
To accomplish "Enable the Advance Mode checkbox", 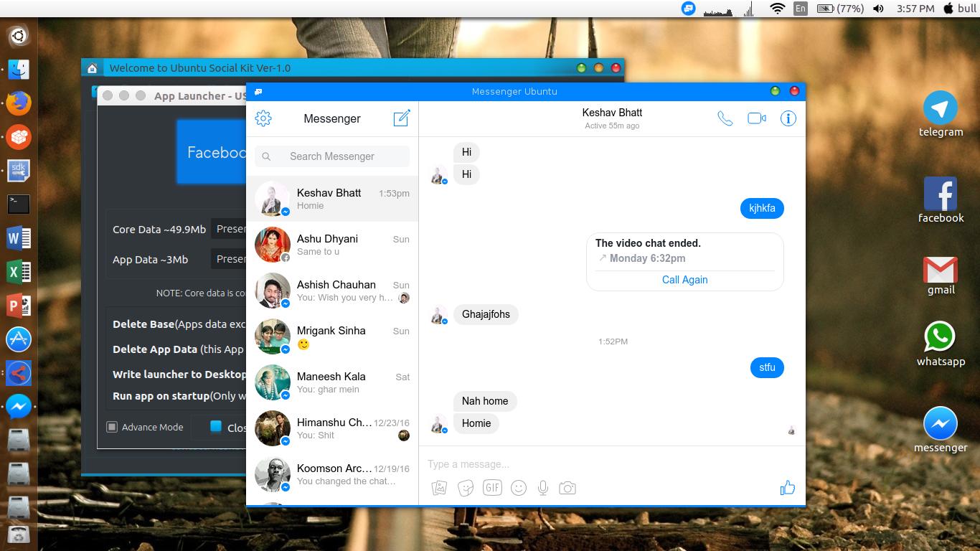I will click(x=112, y=427).
